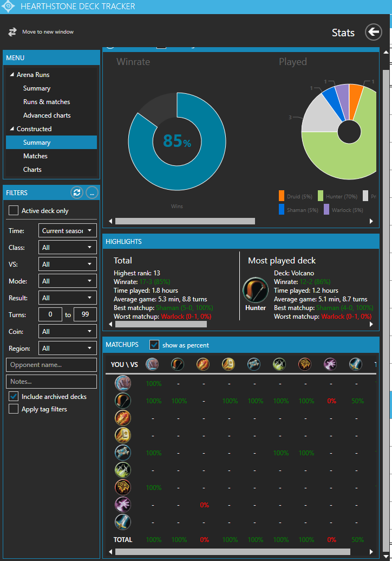Open Matches under Constructed
The width and height of the screenshot is (392, 561).
[35, 156]
